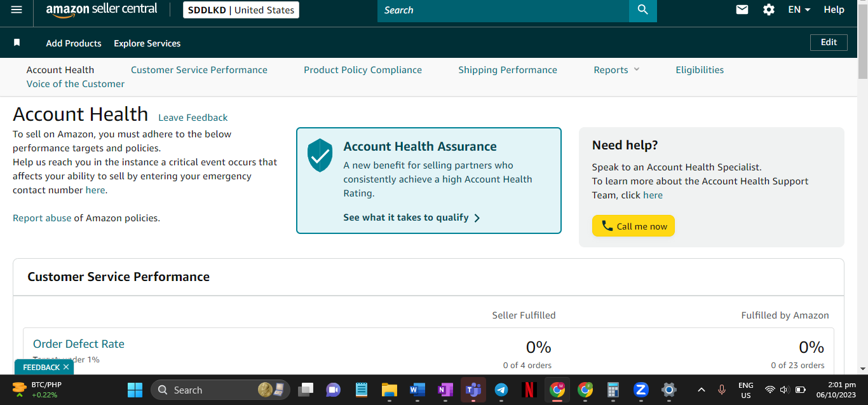Screen dimensions: 868x405
Task: Click the Account Health Assurance shield icon
Action: (320, 155)
